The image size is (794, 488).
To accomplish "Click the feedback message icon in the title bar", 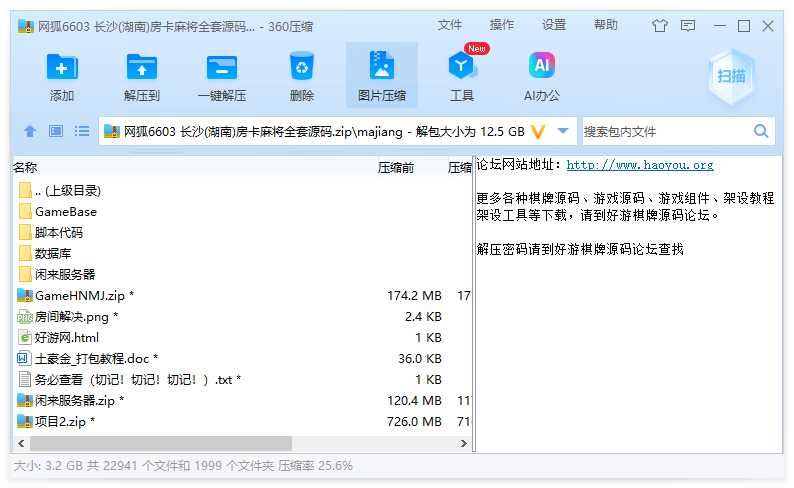I will pyautogui.click(x=688, y=25).
